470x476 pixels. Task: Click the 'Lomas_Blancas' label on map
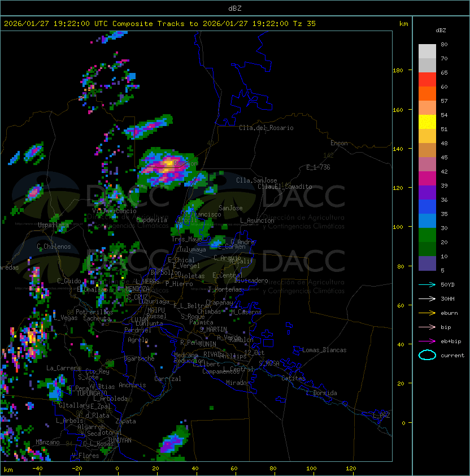[324, 350]
